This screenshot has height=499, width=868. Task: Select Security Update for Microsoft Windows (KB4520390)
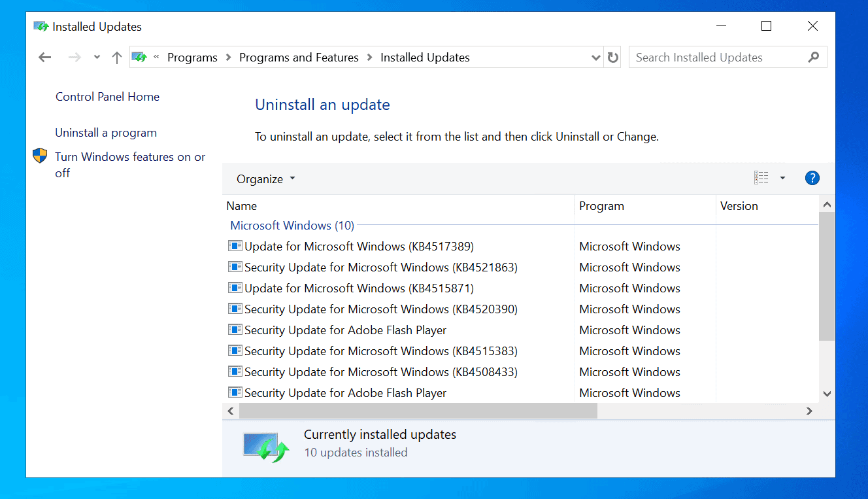pos(381,309)
